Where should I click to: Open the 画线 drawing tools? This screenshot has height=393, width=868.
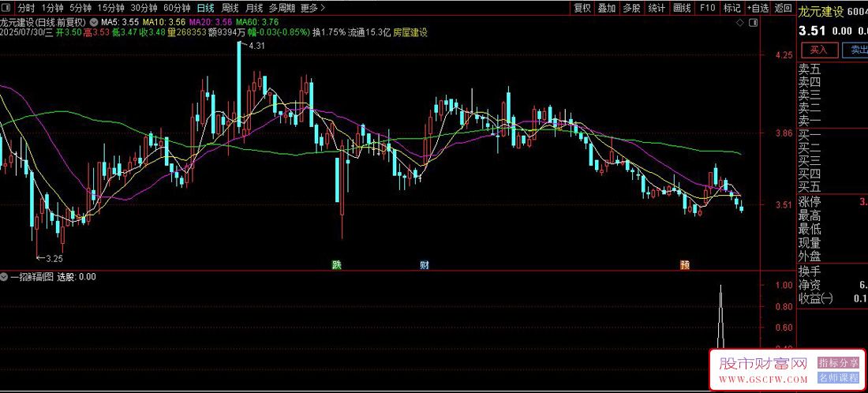pyautogui.click(x=682, y=8)
